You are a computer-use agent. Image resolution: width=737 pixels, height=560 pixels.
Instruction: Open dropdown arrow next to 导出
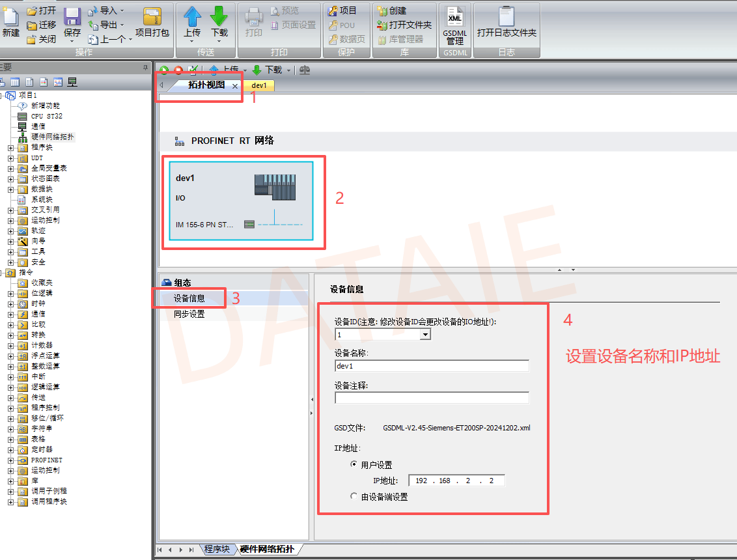pyautogui.click(x=122, y=25)
